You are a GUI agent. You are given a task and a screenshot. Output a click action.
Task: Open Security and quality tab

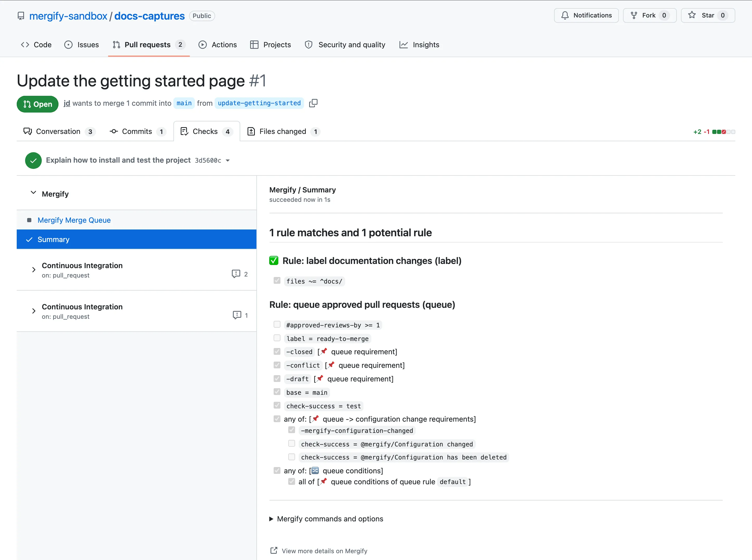point(345,45)
